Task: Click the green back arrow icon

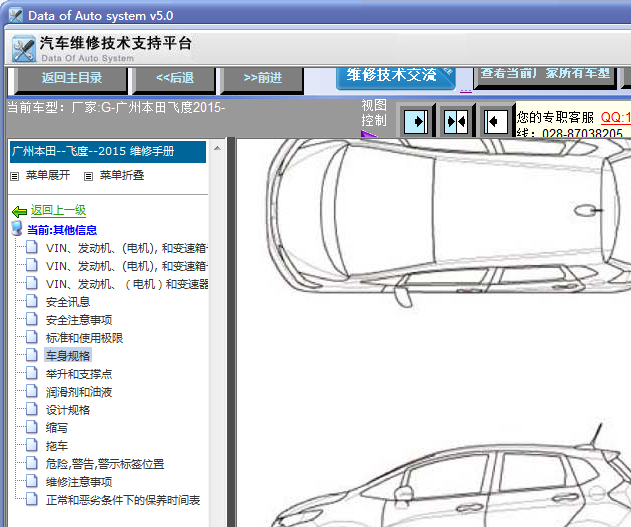Action: click(x=19, y=211)
